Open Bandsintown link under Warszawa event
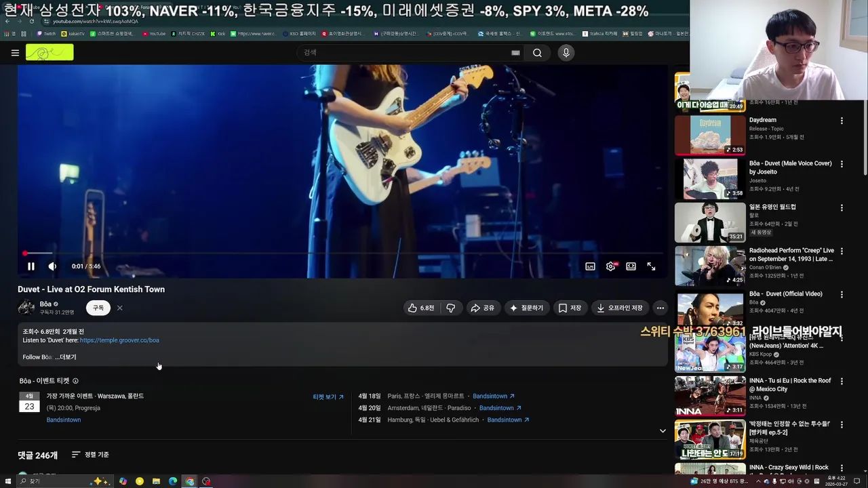This screenshot has height=488, width=868. 64,420
